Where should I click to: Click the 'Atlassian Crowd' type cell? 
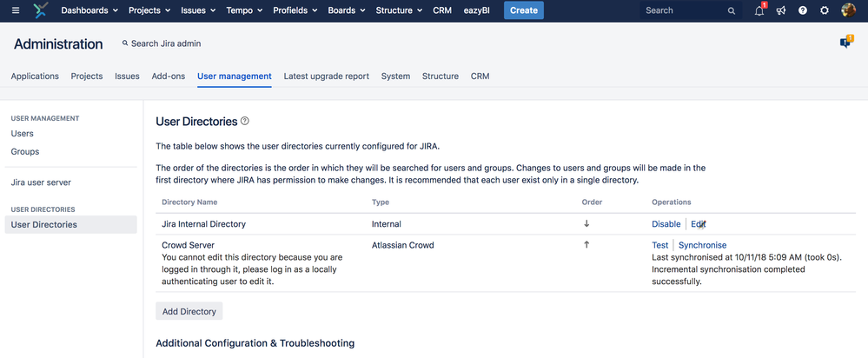click(x=403, y=245)
